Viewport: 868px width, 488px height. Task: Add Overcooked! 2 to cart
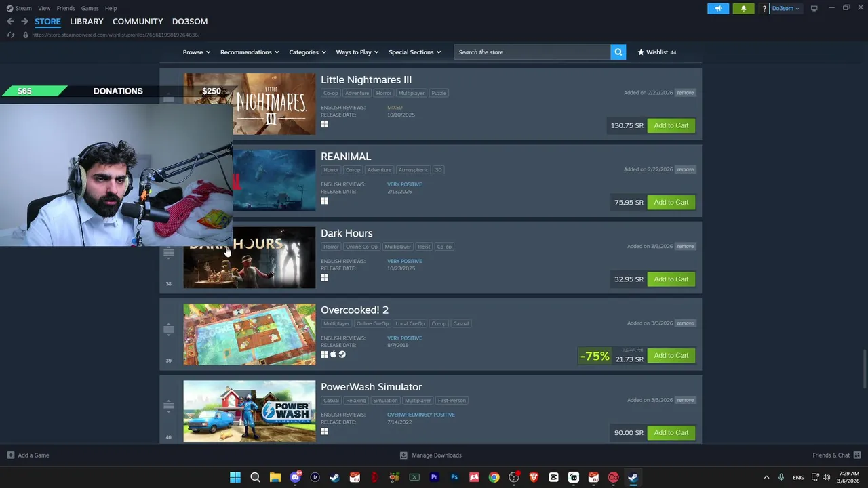point(671,355)
